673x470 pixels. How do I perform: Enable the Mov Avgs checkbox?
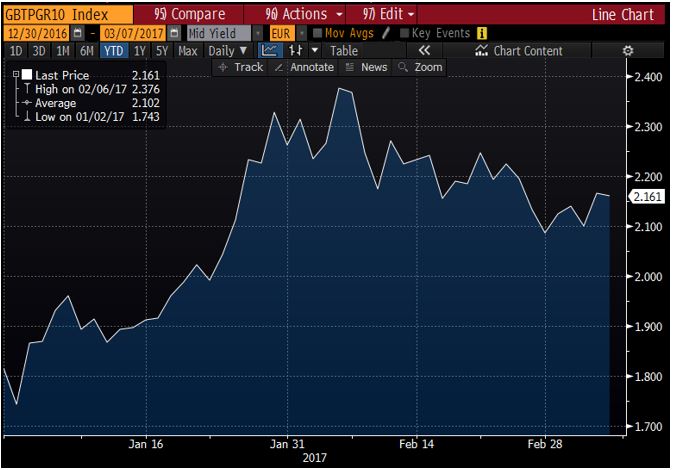pos(317,33)
